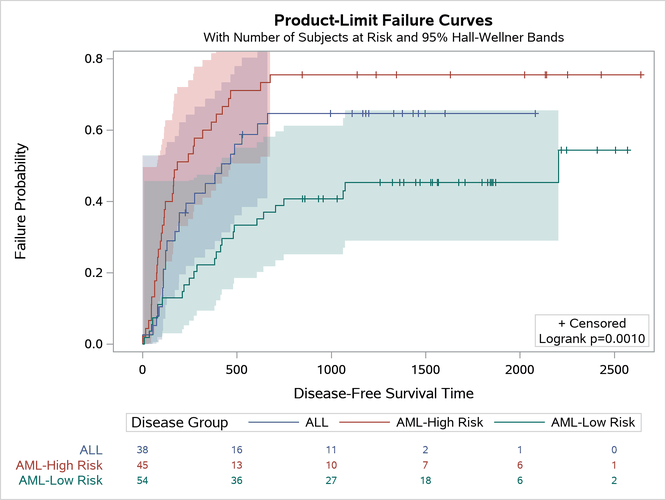Screen dimensions: 666x500
Task: Click the 'Failure Probability' y-axis label
Action: [x=21, y=202]
